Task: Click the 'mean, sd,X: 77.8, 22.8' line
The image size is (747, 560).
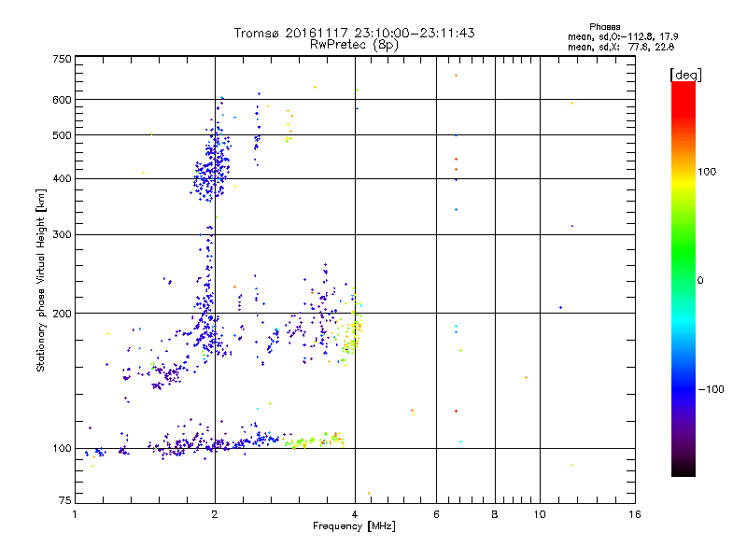Action: (x=621, y=47)
